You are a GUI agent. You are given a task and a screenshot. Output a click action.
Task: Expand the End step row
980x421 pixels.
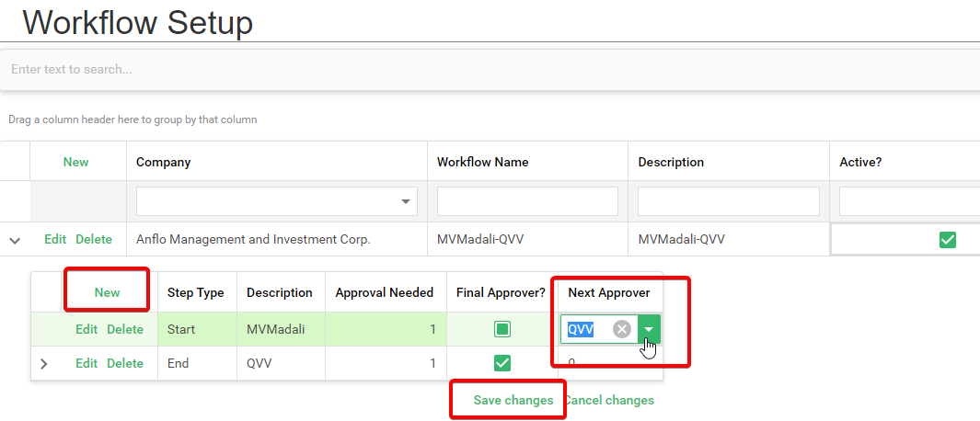(x=43, y=364)
